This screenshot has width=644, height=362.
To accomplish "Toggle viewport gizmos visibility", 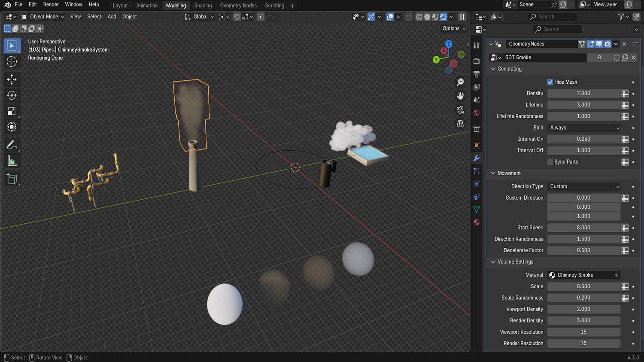I will 371,17.
